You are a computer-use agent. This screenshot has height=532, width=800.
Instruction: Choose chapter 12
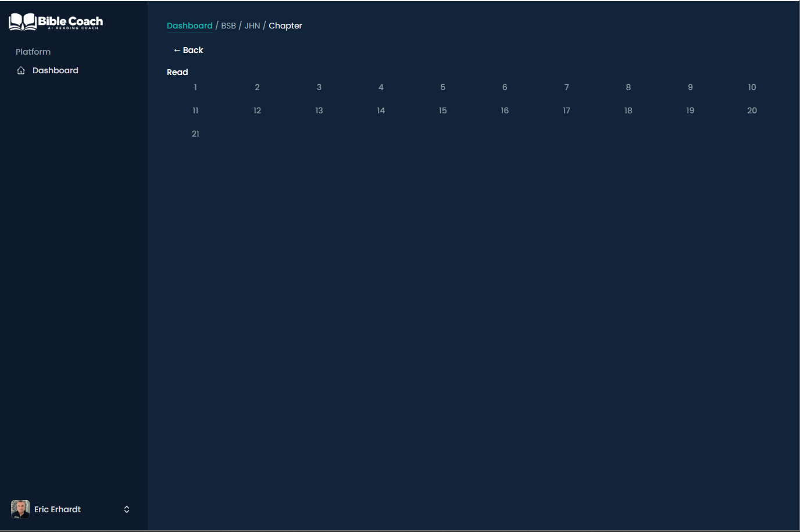pyautogui.click(x=257, y=110)
